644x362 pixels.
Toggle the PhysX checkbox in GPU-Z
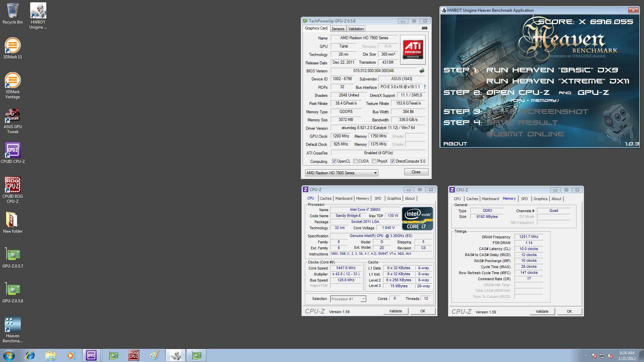tap(374, 161)
